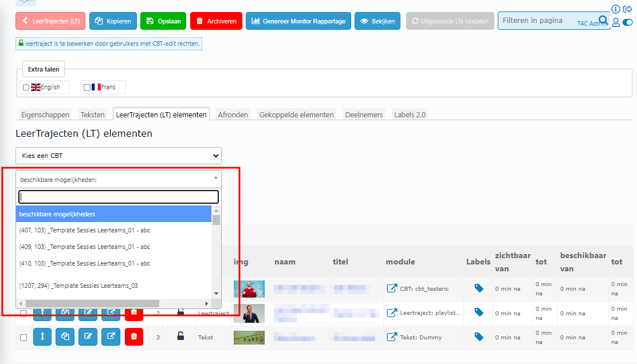
Task: Click the search field inside the open dropdown
Action: (x=119, y=197)
